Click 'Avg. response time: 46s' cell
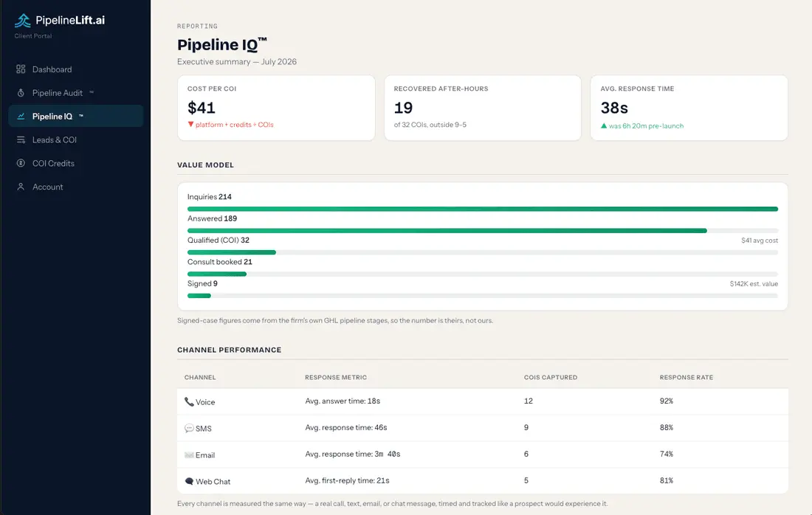This screenshot has height=515, width=812. (x=346, y=427)
